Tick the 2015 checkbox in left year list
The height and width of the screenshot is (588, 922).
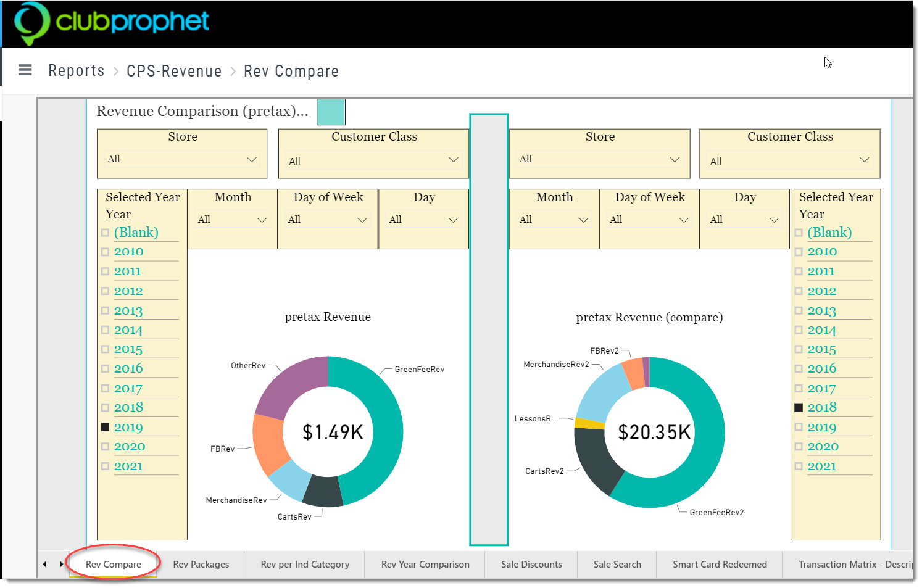(x=106, y=349)
